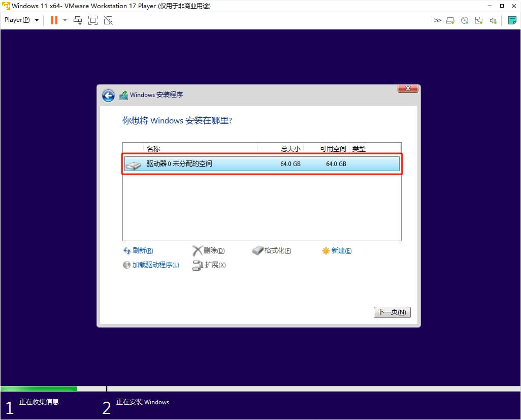521x420 pixels.
Task: Toggle Unity mode icon
Action: click(108, 20)
